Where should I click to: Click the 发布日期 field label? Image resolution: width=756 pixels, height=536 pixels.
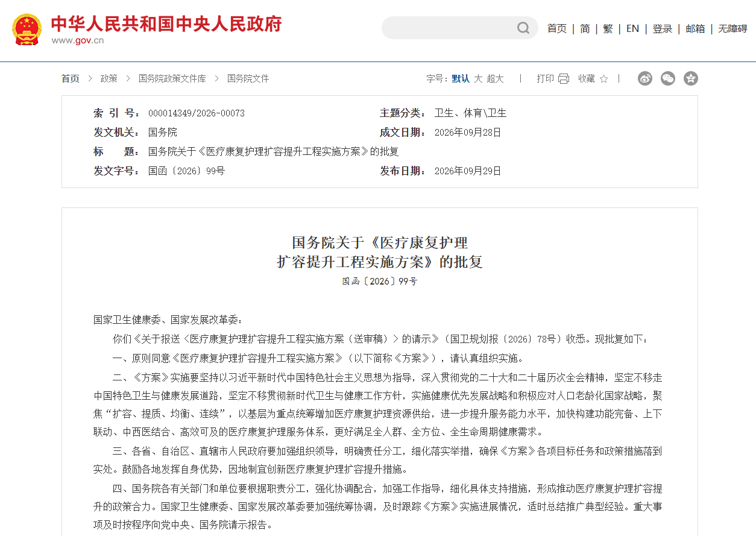pos(403,171)
